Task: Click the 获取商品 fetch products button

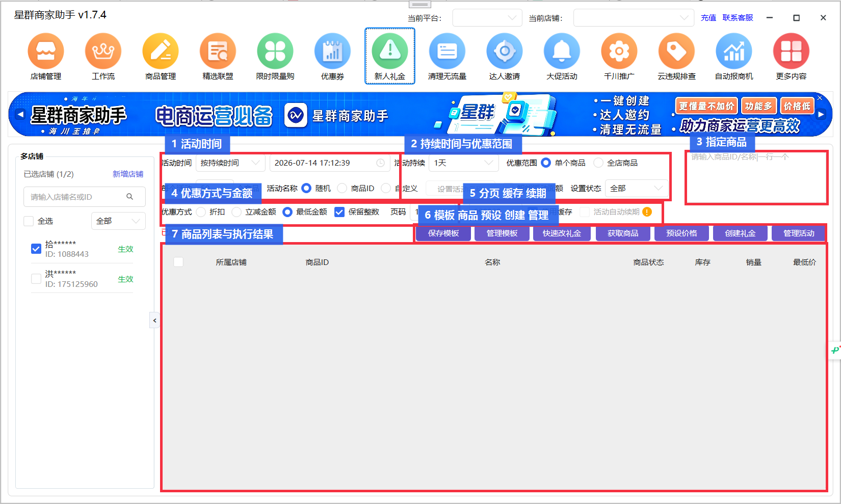Action: [x=623, y=233]
